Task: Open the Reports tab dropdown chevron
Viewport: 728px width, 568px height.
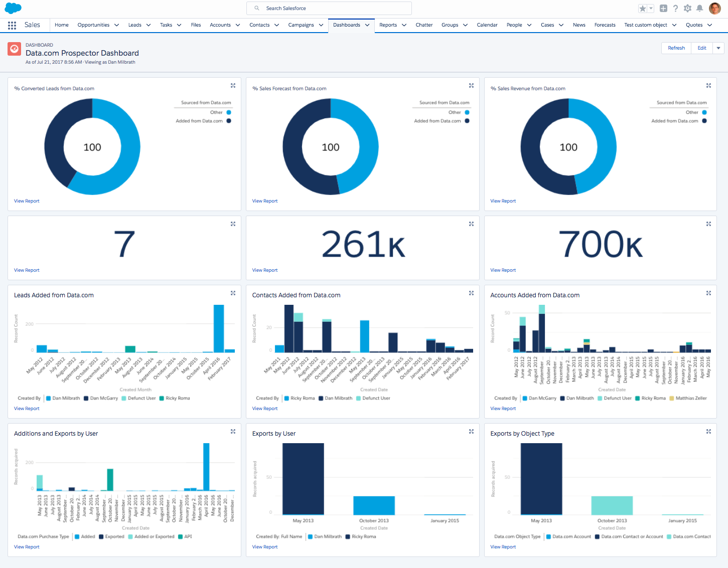Action: click(x=404, y=25)
